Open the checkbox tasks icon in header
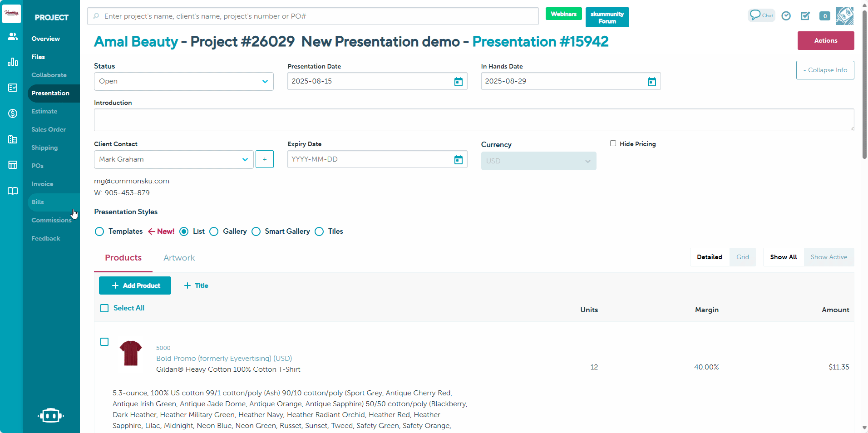Viewport: 868px width, 433px height. [805, 16]
